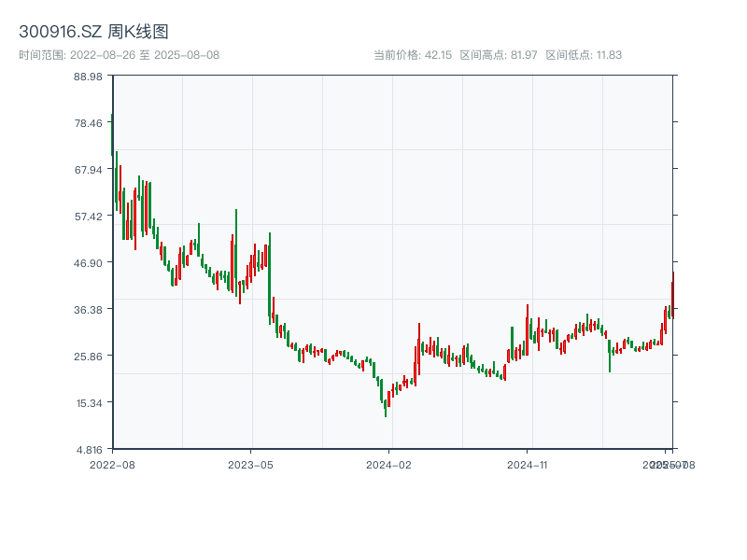Click the 2024-02 x-axis date label
The width and height of the screenshot is (747, 560).
[x=389, y=464]
